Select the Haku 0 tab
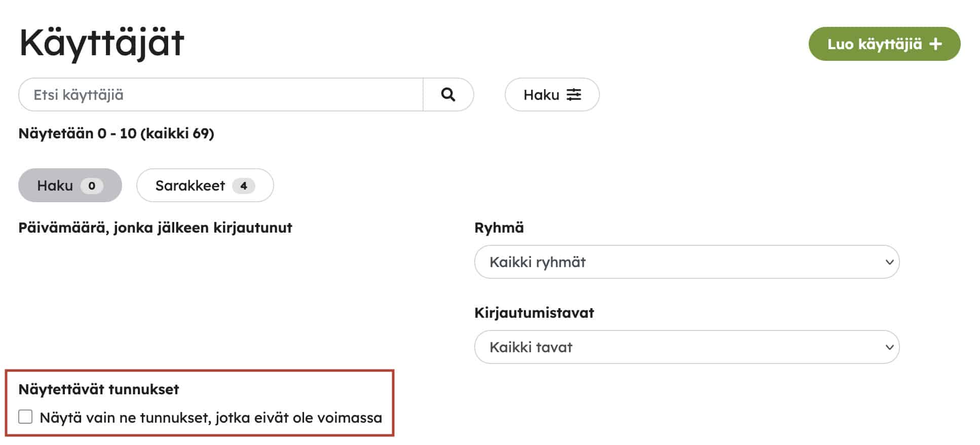The width and height of the screenshot is (980, 445). pyautogui.click(x=70, y=186)
